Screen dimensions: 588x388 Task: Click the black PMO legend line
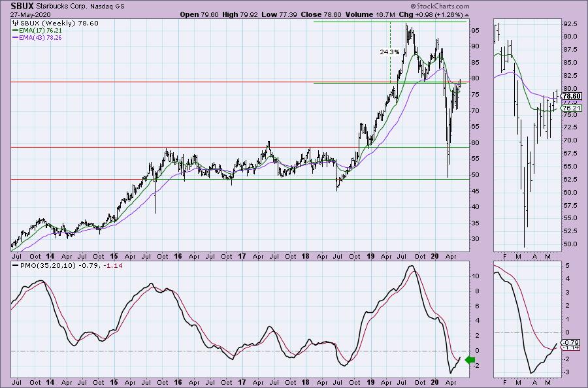(x=16, y=265)
